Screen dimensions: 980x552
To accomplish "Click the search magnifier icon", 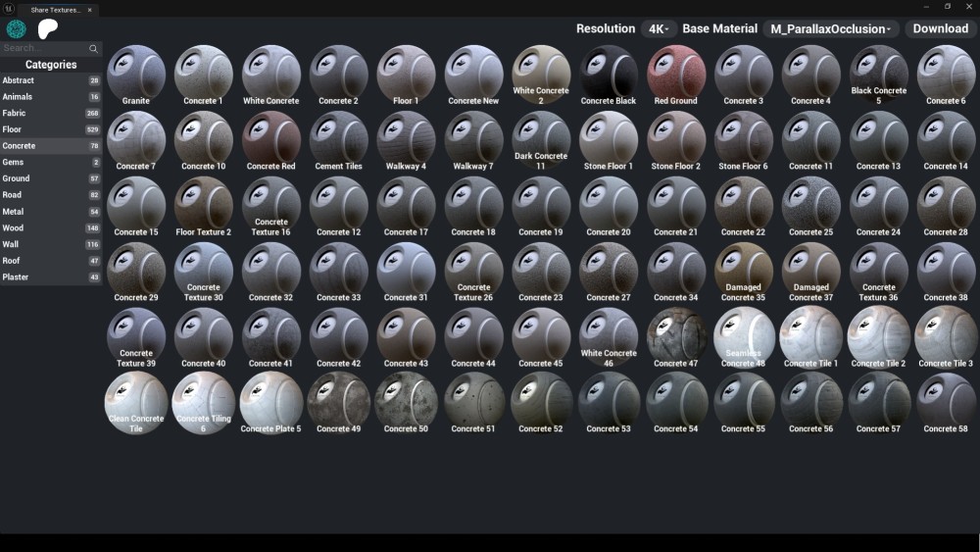I will (x=93, y=48).
